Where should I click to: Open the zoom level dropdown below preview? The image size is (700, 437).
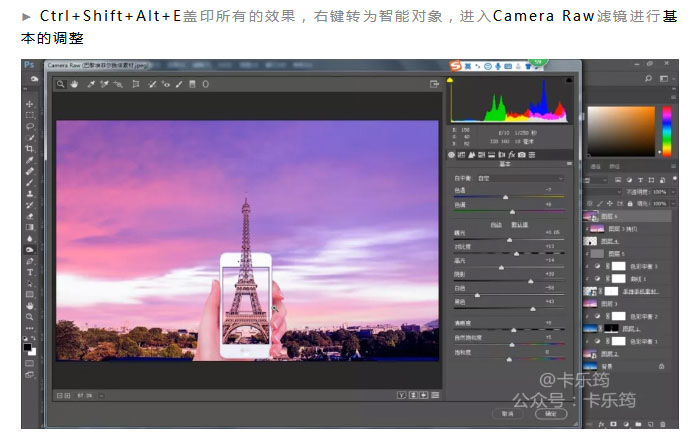[x=101, y=395]
